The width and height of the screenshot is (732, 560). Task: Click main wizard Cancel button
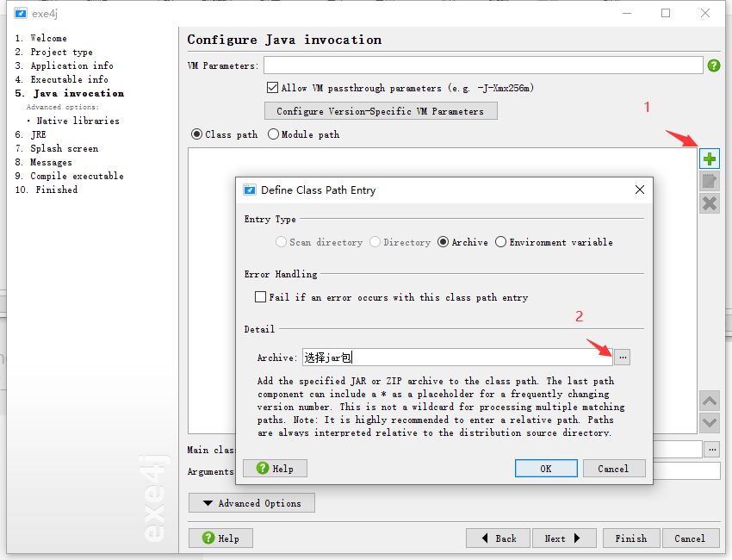[690, 538]
